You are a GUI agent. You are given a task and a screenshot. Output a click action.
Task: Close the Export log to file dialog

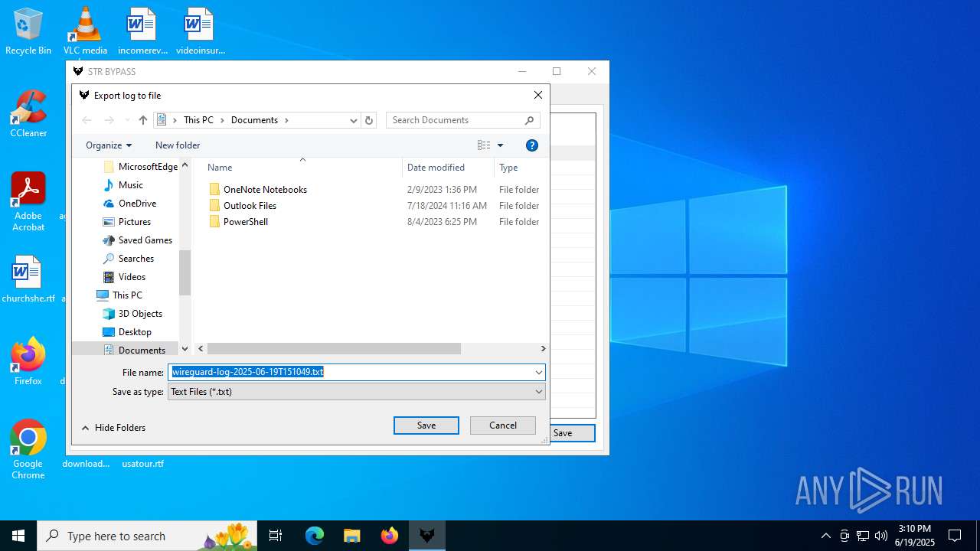538,96
